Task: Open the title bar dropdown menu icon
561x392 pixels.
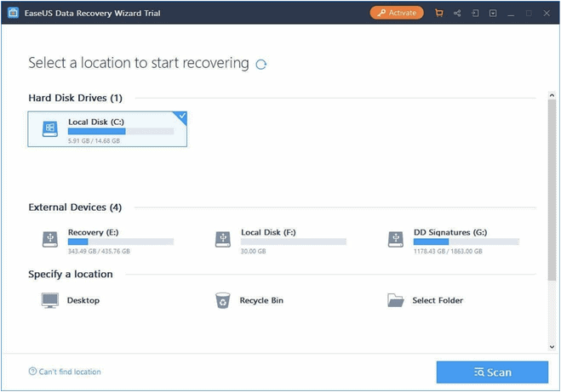Action: click(x=492, y=13)
